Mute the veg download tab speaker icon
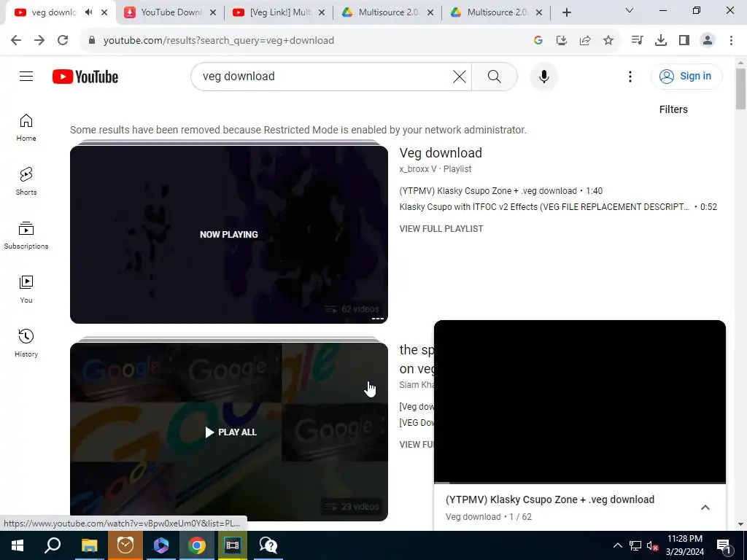This screenshot has height=560, width=747. click(x=88, y=12)
